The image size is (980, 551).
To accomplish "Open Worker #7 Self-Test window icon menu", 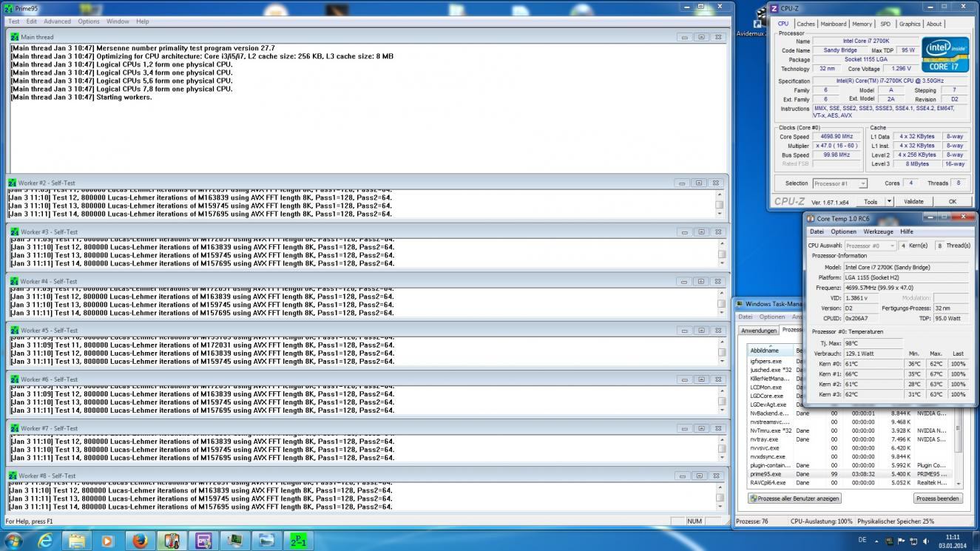I will 14,428.
